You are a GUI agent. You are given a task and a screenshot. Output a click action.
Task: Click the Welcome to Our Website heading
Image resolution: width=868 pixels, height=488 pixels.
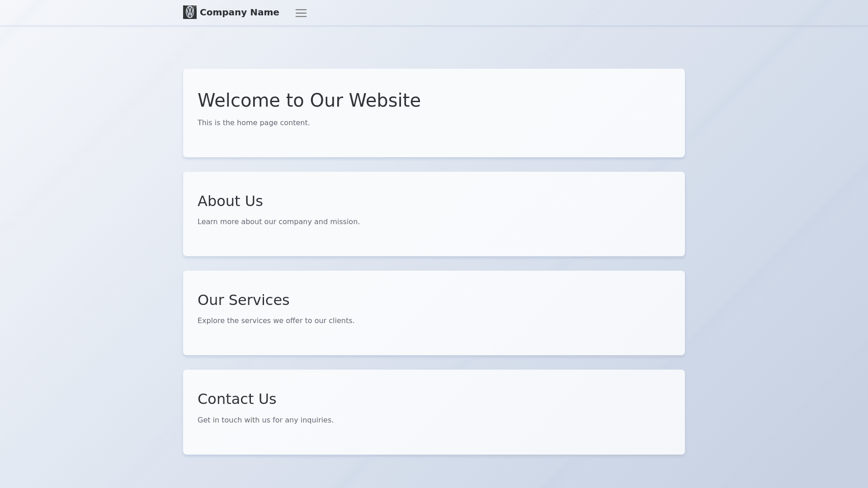tap(309, 100)
